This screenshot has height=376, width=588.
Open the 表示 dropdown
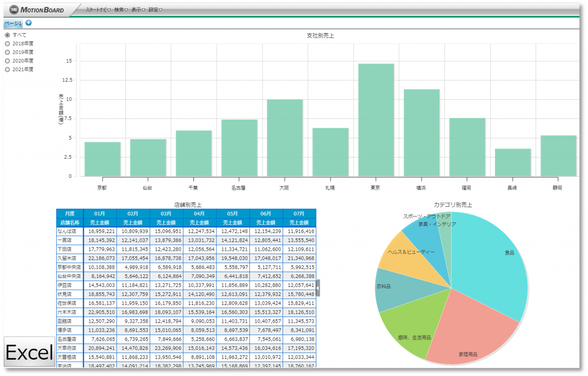(x=138, y=10)
